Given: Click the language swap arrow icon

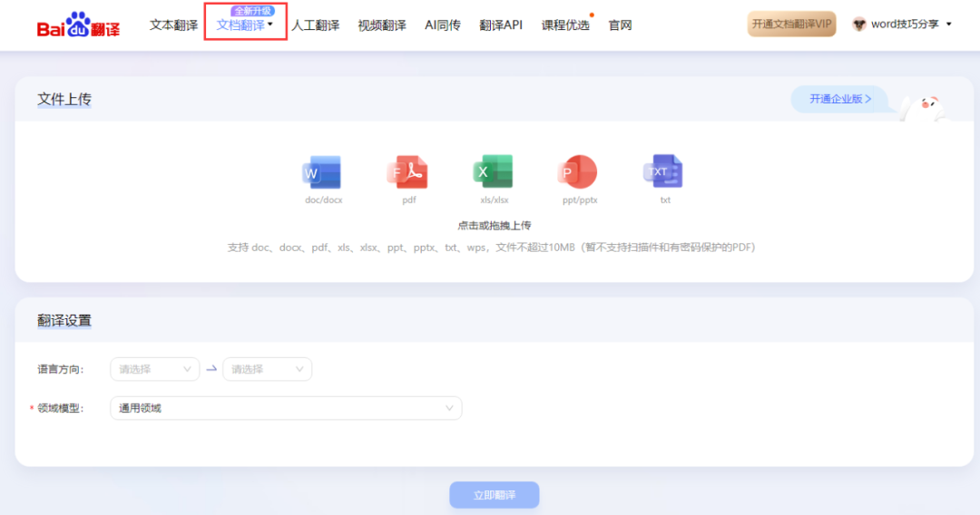Looking at the screenshot, I should point(211,369).
